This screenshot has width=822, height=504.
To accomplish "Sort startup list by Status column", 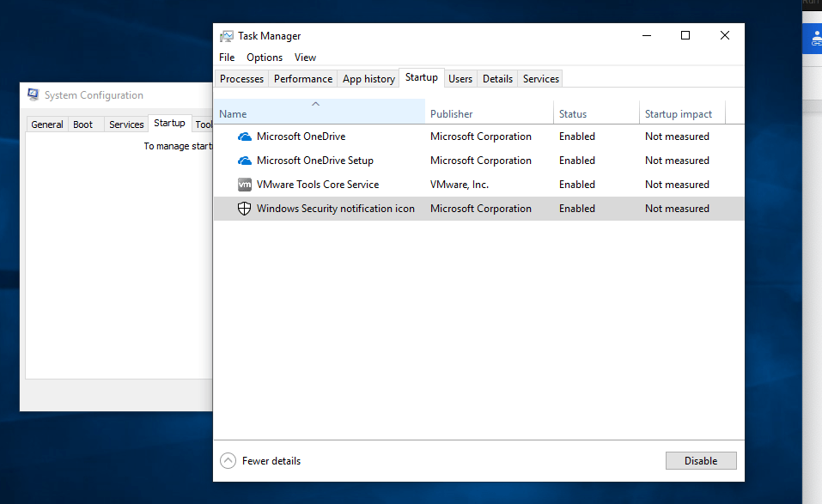I will 597,113.
